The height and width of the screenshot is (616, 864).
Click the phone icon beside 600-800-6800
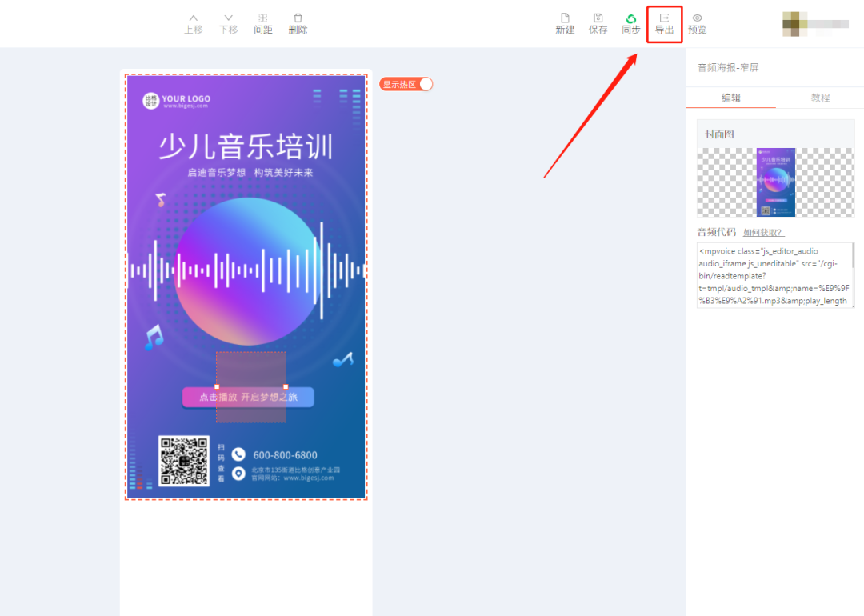(x=238, y=454)
